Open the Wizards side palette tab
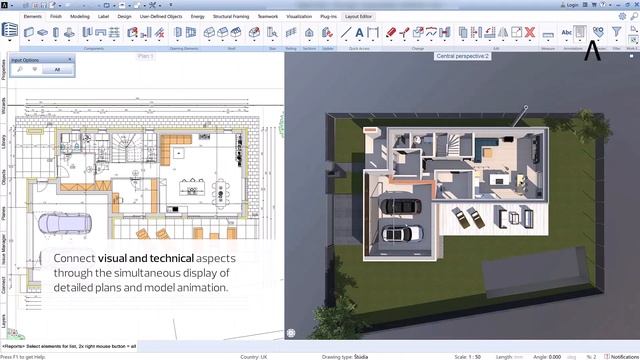Viewport: 640px width, 360px height. [x=4, y=105]
